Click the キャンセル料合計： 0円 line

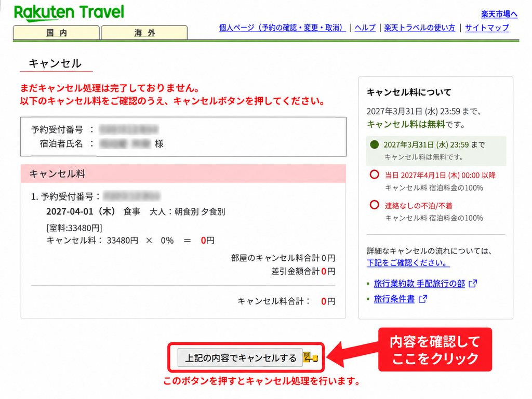click(x=286, y=301)
